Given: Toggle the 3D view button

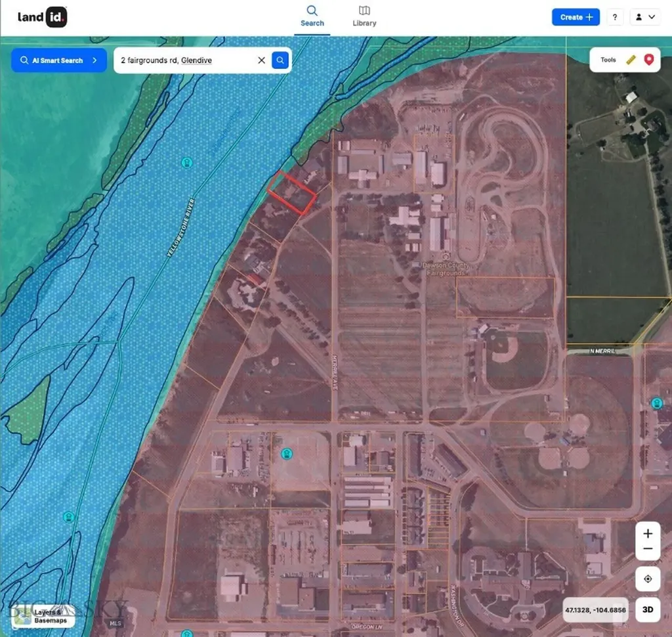Looking at the screenshot, I should coord(648,610).
